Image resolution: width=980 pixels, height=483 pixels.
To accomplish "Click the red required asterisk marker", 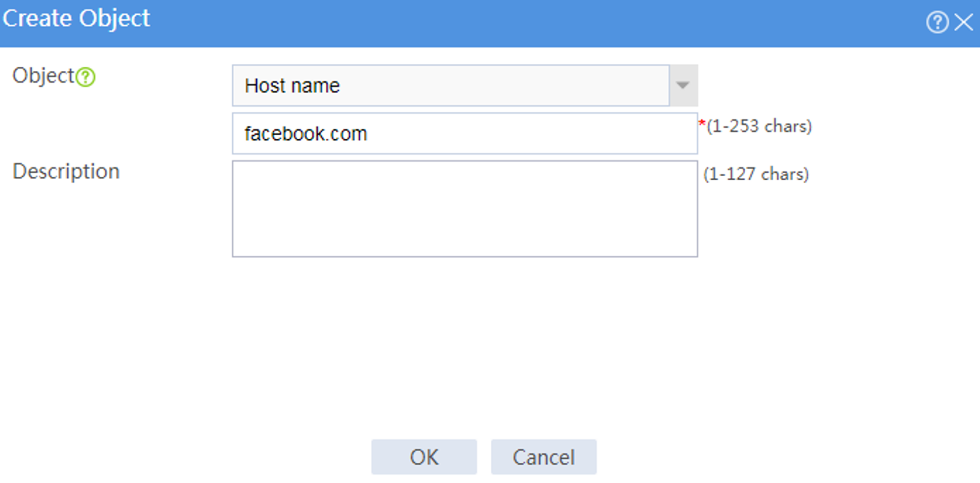I will tap(702, 123).
